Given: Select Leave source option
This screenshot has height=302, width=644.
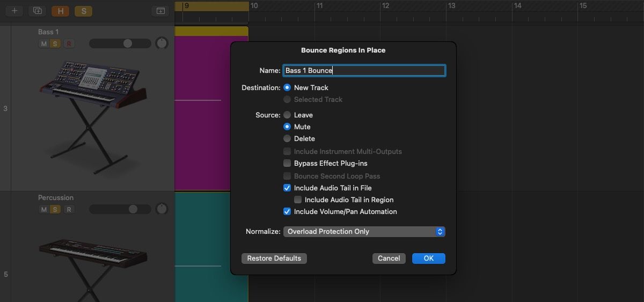Looking at the screenshot, I should (x=287, y=115).
